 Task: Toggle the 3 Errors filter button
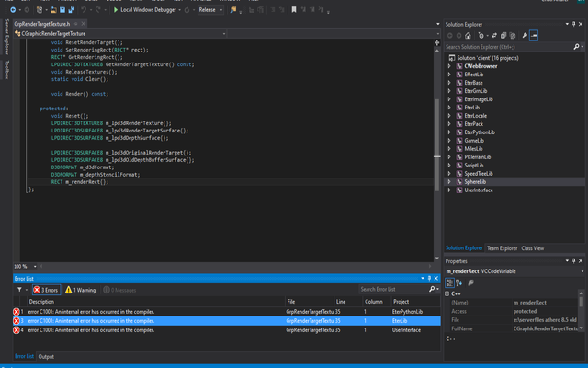[46, 290]
